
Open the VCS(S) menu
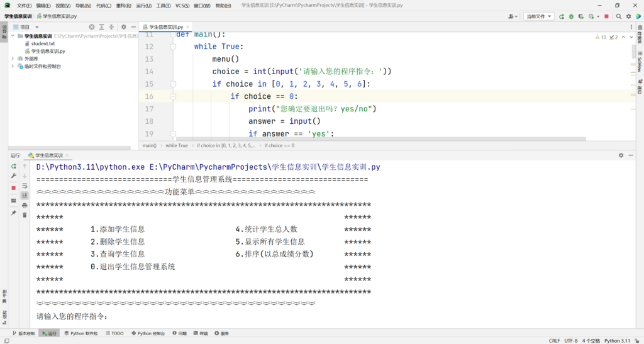click(x=182, y=6)
